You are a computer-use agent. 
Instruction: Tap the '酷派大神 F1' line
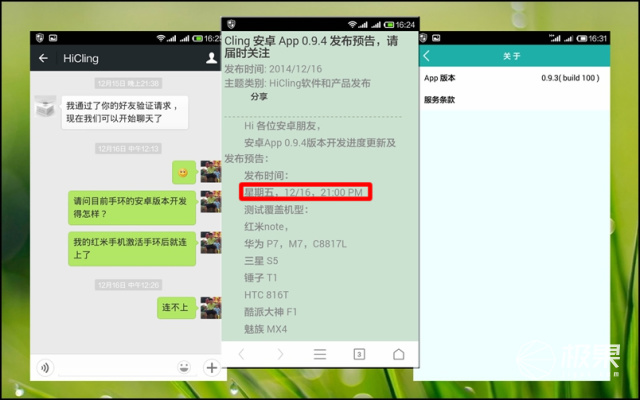270,312
